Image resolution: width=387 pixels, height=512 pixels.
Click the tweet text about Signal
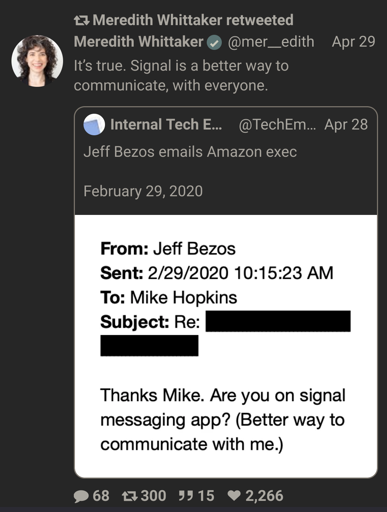[181, 76]
